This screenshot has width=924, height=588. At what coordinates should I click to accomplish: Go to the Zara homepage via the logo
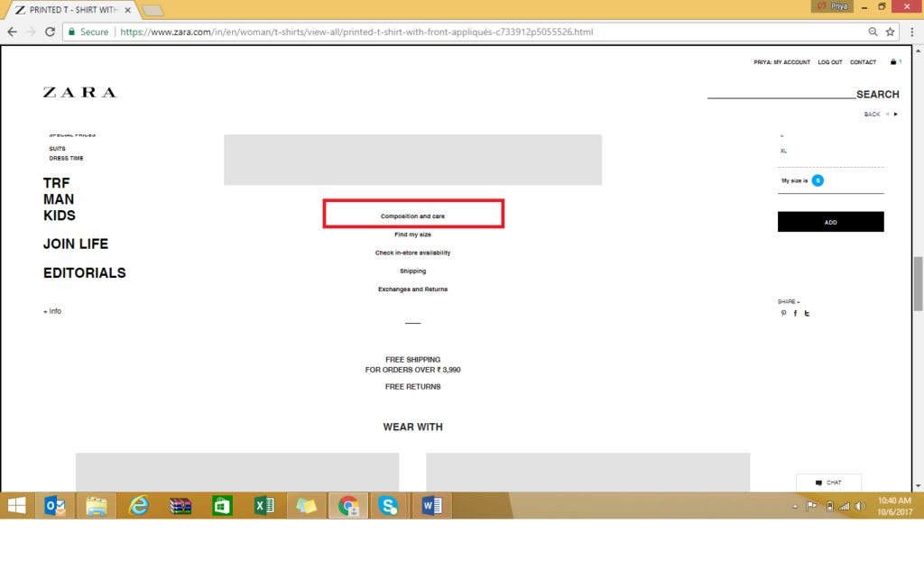tap(79, 93)
